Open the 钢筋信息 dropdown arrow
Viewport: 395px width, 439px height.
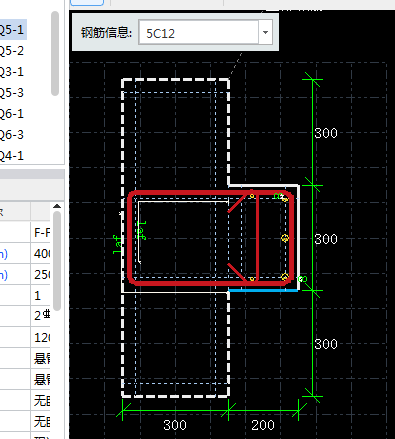[265, 32]
